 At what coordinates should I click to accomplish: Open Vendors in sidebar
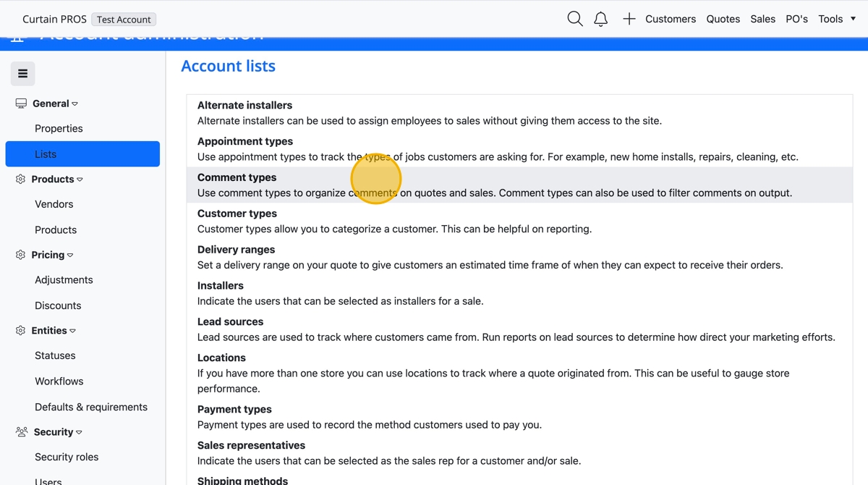[54, 204]
